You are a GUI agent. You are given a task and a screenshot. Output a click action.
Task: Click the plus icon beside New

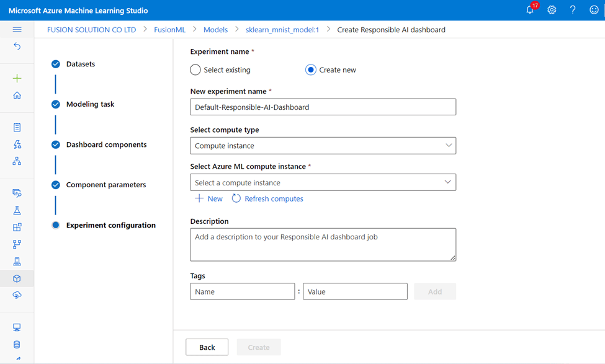199,198
